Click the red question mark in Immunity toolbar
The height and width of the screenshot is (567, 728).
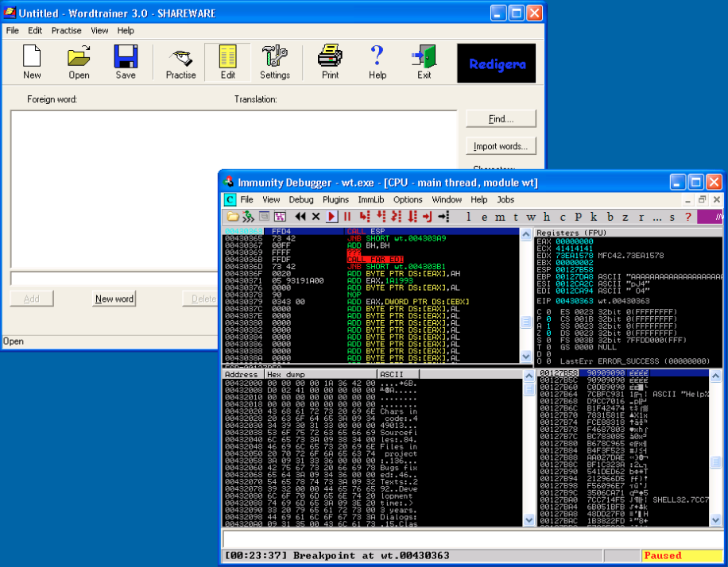[688, 217]
